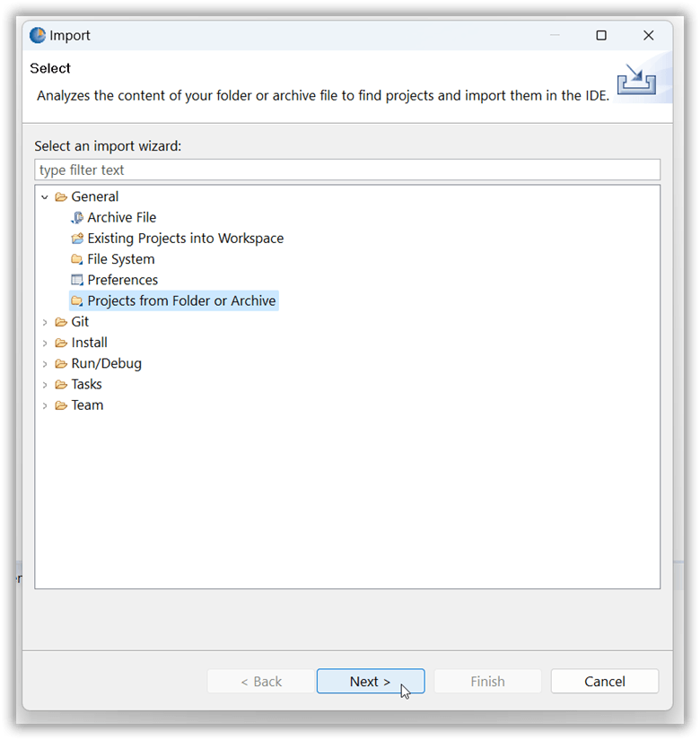
Task: Expand the Git category
Action: tap(45, 322)
